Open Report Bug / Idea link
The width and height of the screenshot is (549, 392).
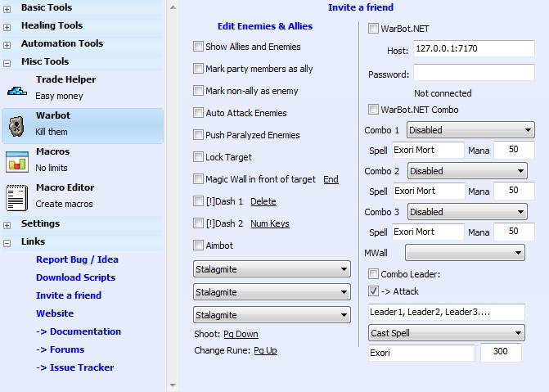[x=77, y=259]
